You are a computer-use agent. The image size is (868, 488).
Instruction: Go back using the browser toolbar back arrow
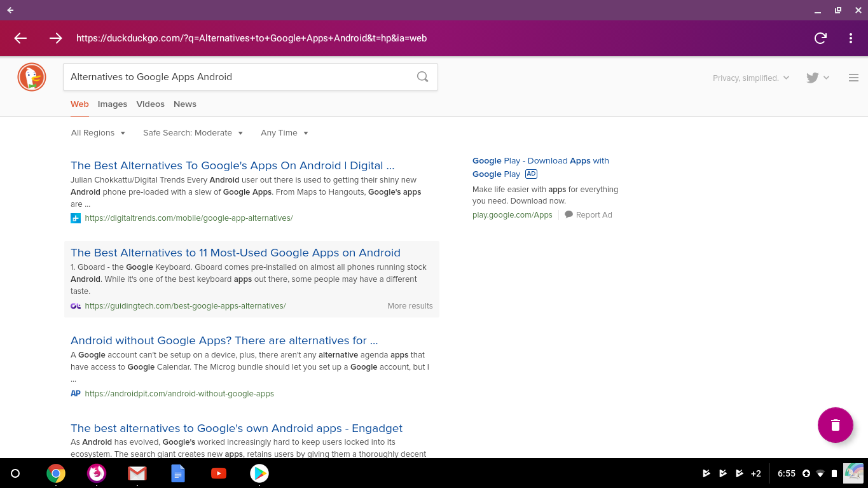pyautogui.click(x=20, y=38)
